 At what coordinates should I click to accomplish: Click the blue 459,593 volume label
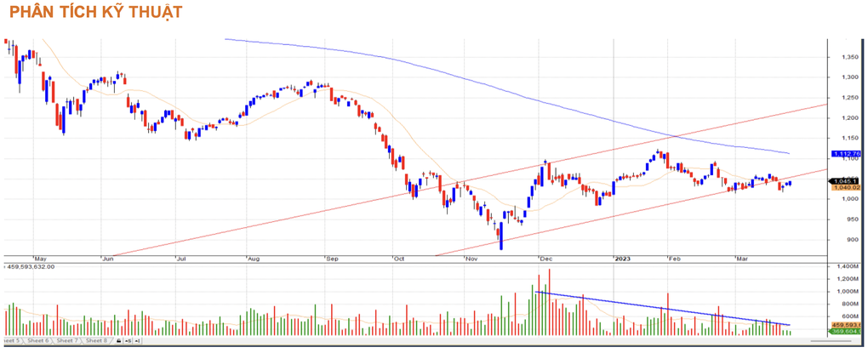[846, 324]
